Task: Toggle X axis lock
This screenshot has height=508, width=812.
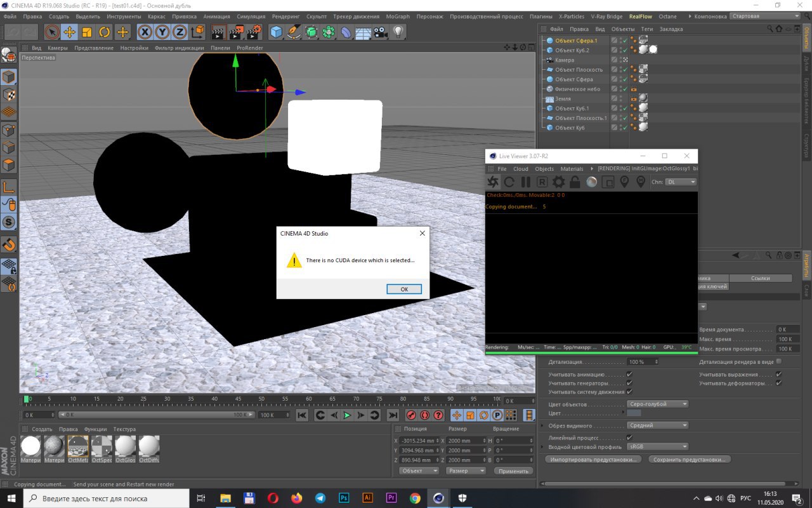Action: click(145, 32)
